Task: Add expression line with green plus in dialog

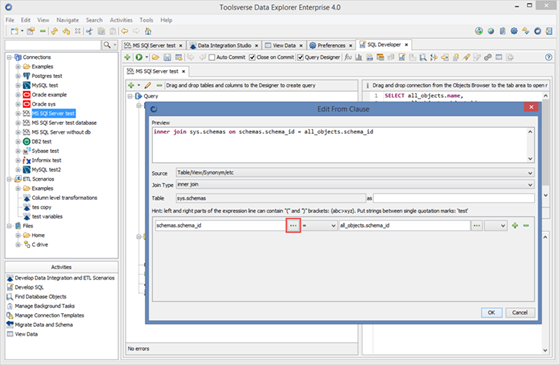Action: coord(515,226)
